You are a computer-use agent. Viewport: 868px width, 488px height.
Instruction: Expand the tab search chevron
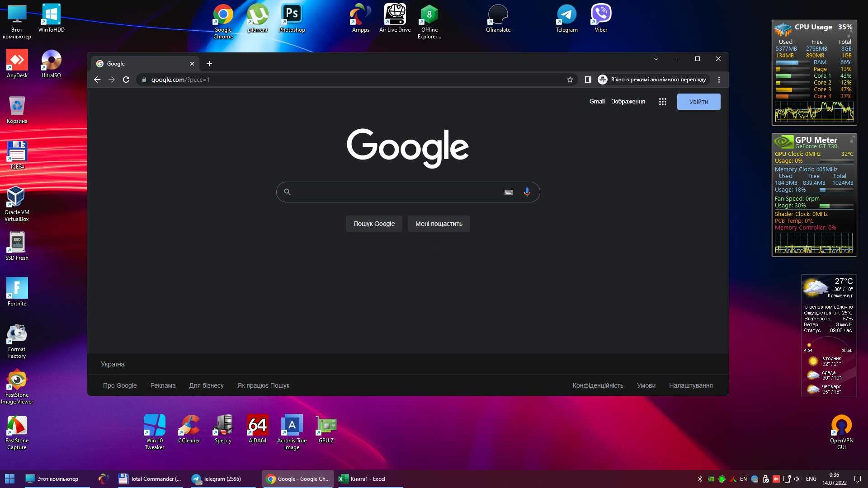pyautogui.click(x=656, y=59)
